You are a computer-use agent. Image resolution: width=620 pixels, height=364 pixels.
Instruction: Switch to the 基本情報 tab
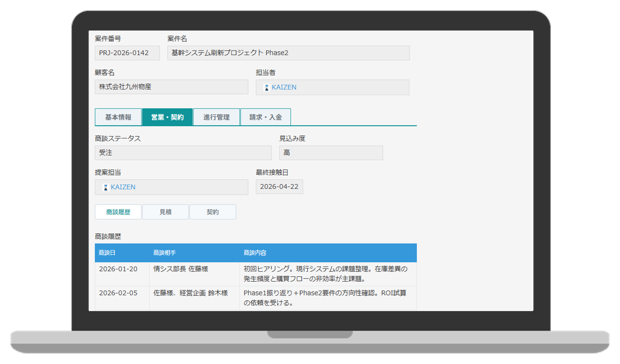tap(118, 117)
